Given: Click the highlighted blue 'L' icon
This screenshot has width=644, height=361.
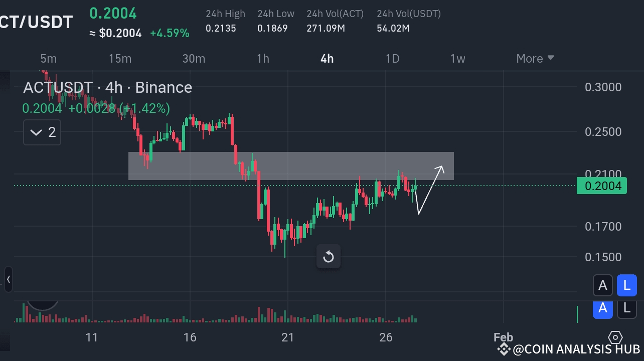Looking at the screenshot, I should 626,285.
